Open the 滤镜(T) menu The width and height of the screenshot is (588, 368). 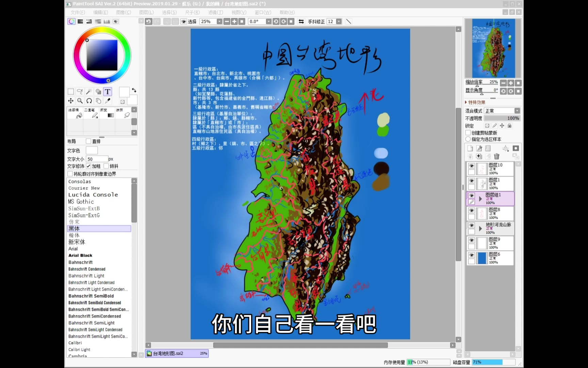pos(215,12)
